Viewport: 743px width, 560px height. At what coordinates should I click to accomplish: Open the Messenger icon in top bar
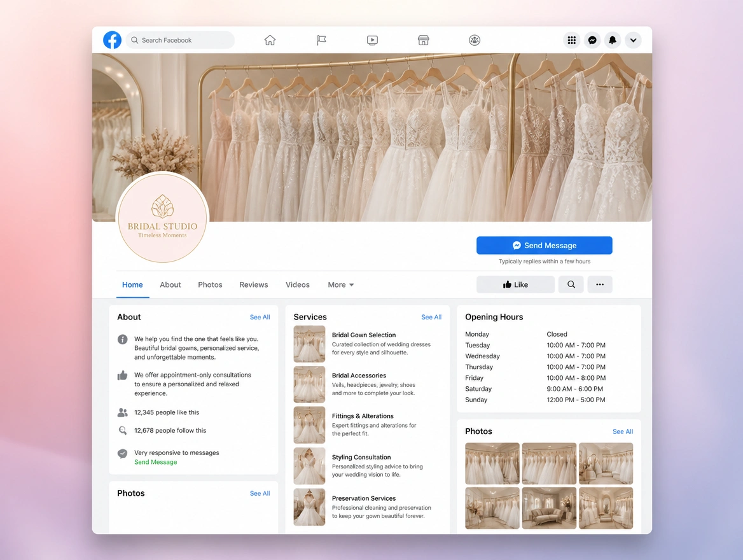(x=592, y=40)
